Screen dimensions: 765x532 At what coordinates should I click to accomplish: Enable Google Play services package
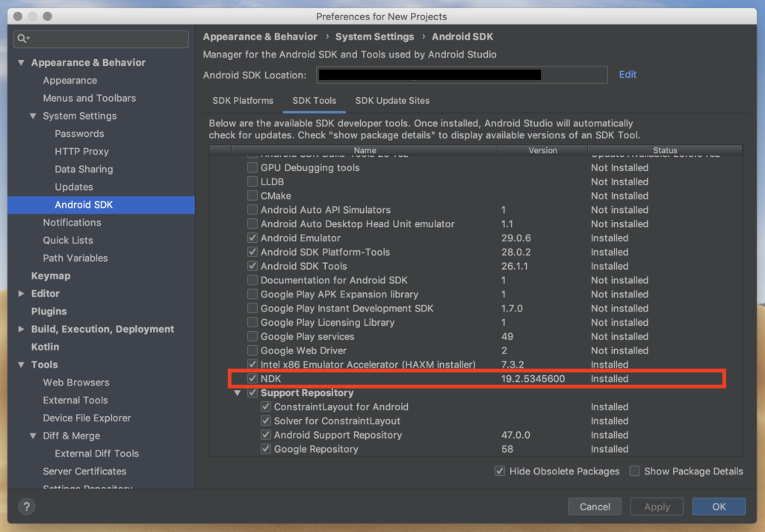[253, 336]
